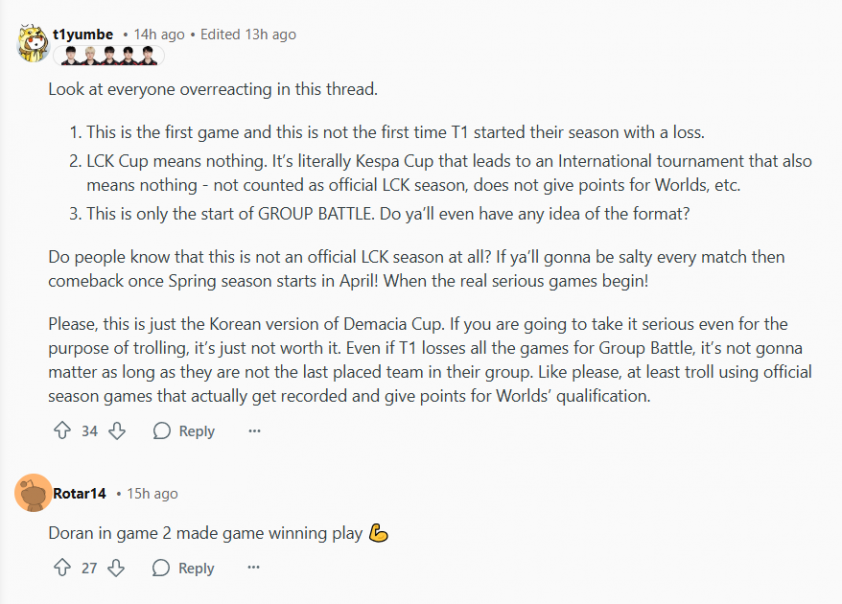Visit t1yumbe's user profile

[83, 34]
